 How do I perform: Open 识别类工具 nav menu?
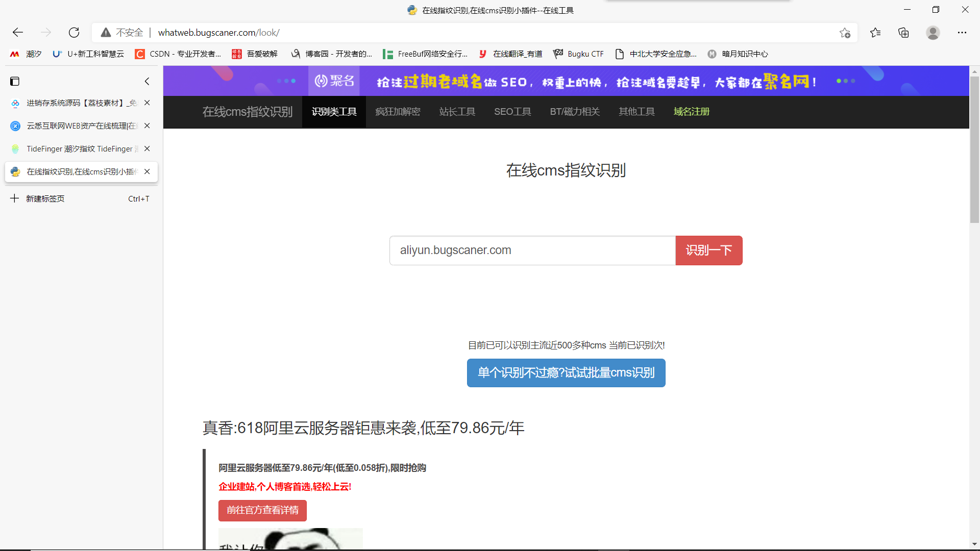coord(334,112)
